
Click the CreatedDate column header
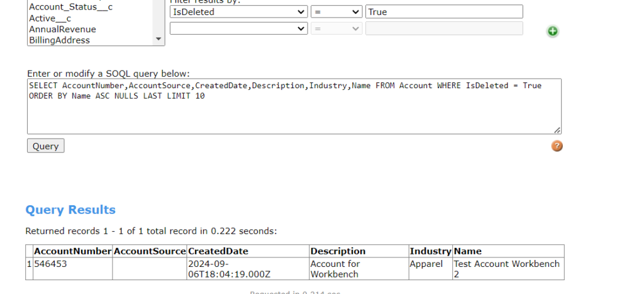tap(248, 251)
